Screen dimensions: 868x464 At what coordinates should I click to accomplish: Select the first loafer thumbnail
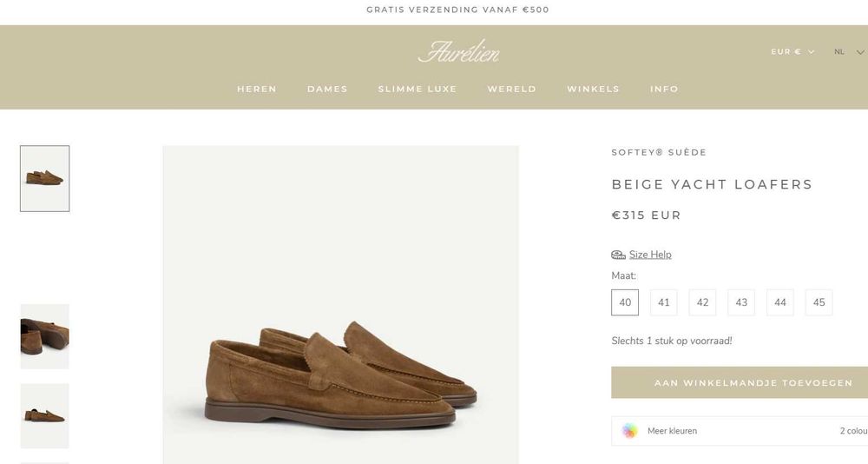[x=45, y=178]
